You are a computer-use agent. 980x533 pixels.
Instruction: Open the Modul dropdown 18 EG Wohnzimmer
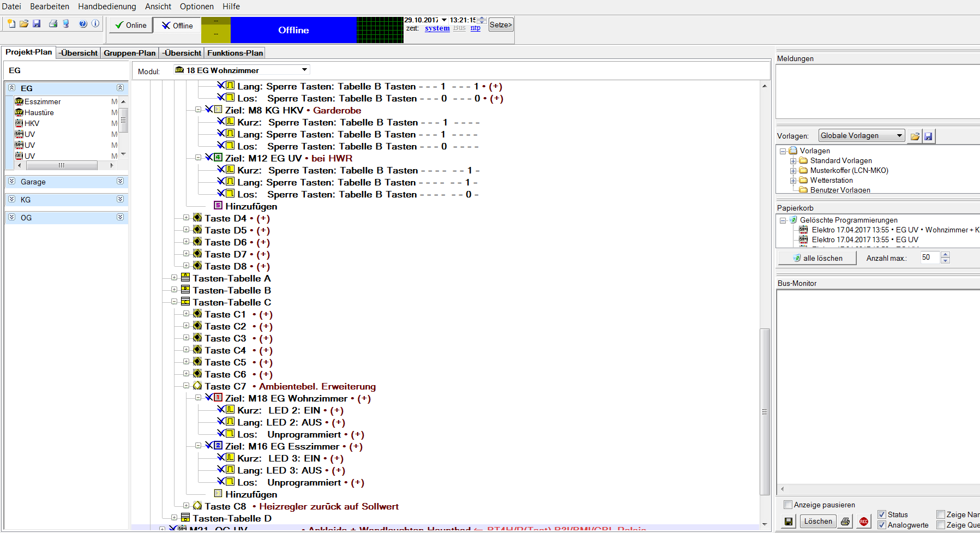click(304, 70)
